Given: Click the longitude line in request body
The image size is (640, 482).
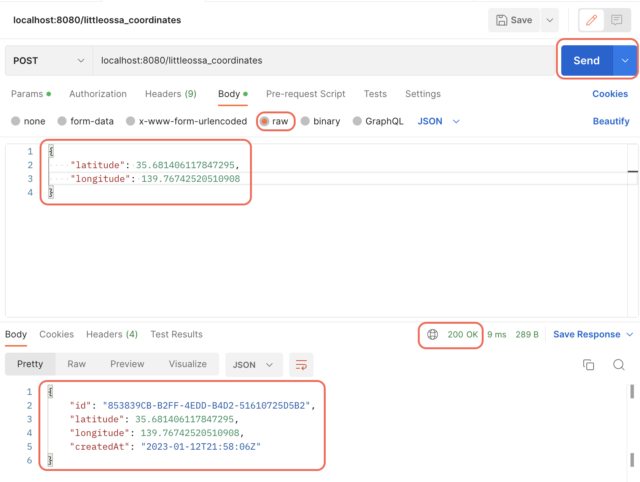Looking at the screenshot, I should (x=155, y=179).
